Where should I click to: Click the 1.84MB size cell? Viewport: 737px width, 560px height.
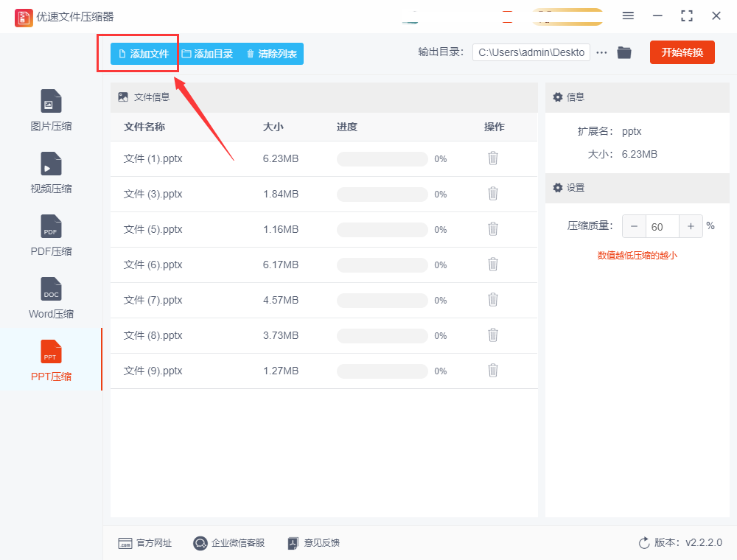[x=281, y=194]
